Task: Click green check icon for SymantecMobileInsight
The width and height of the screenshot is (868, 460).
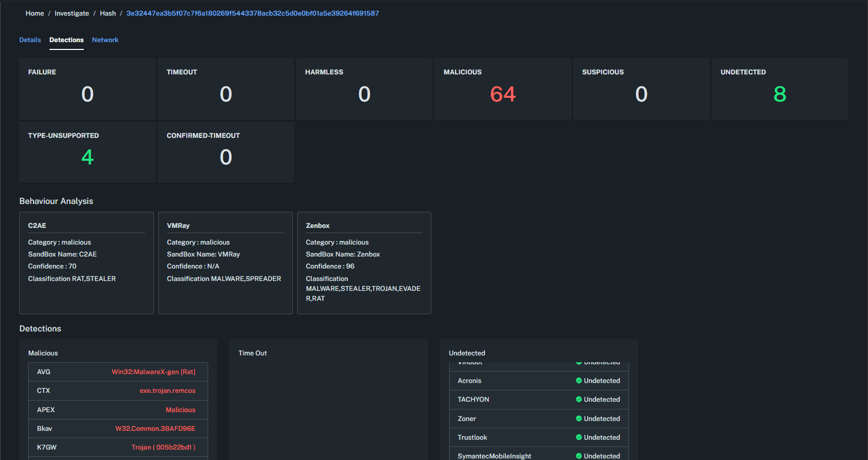Action: (x=579, y=456)
